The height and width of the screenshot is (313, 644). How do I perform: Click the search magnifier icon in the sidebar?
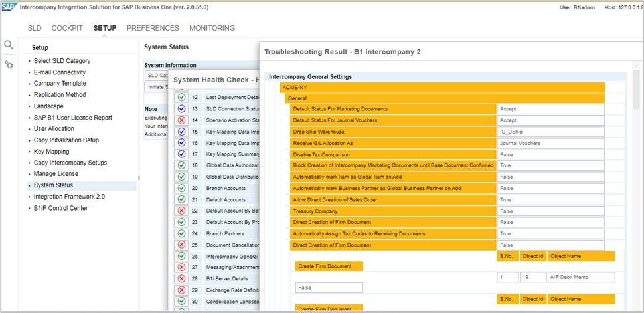point(9,45)
